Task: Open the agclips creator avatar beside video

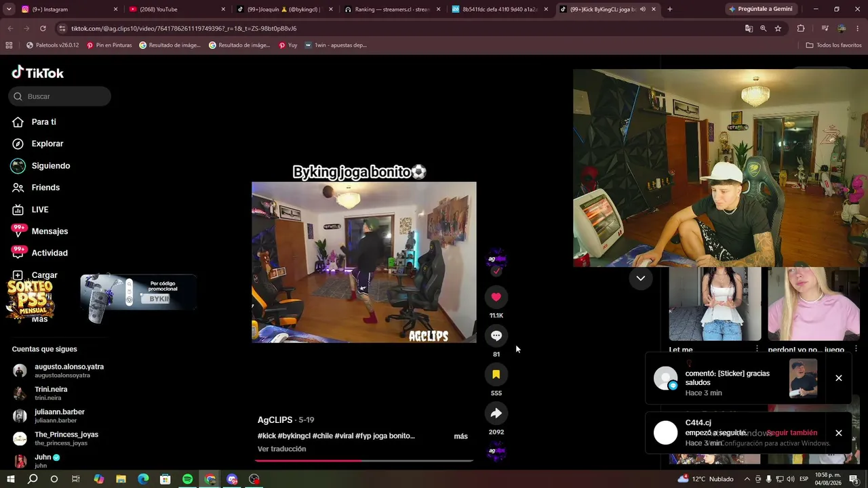Action: pyautogui.click(x=496, y=259)
